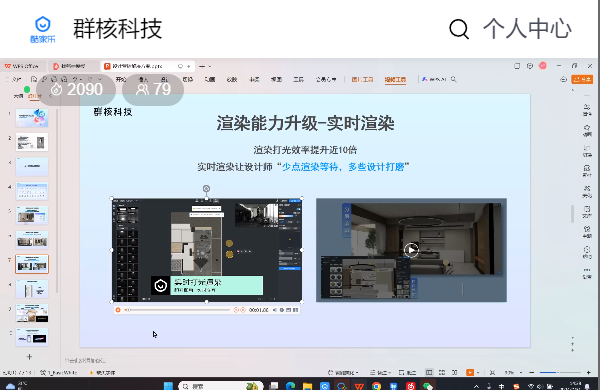600x390 pixels.
Task: Switch to reading view
Action: tap(455, 372)
